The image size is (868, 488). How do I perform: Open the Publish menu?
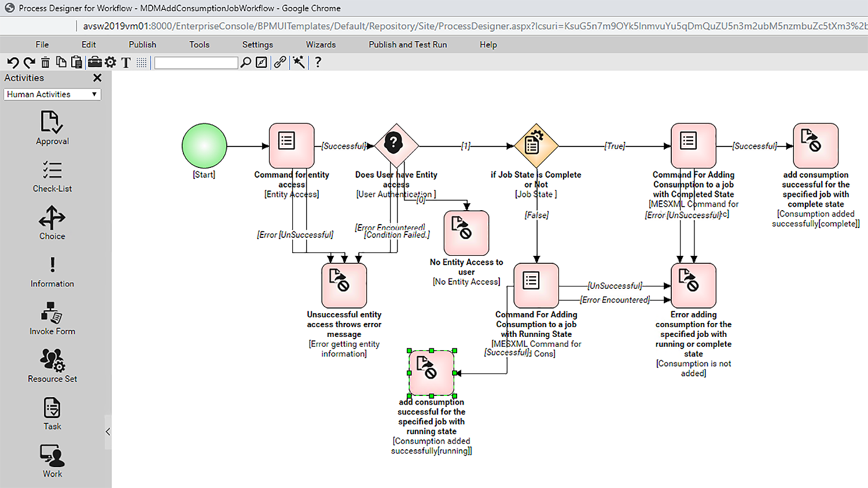(142, 45)
